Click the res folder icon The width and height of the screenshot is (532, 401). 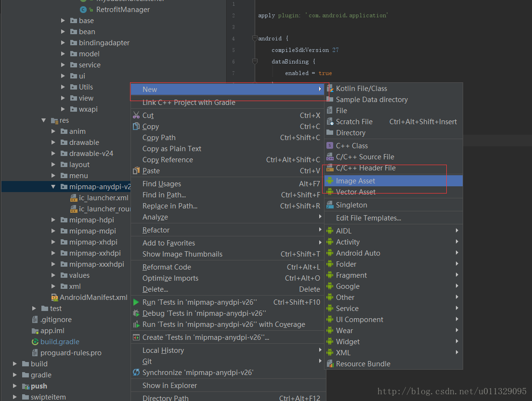click(x=54, y=120)
